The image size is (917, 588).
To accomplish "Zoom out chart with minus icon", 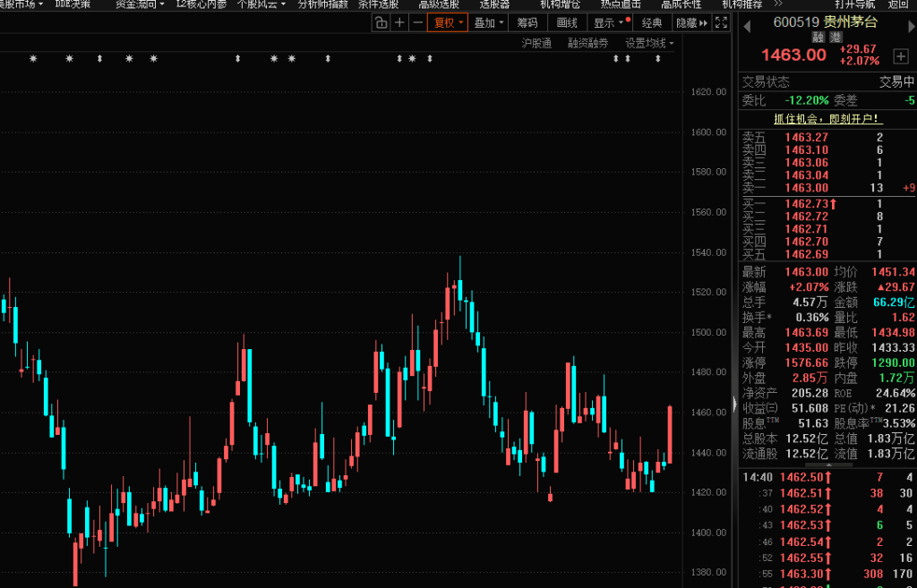I will pos(416,22).
